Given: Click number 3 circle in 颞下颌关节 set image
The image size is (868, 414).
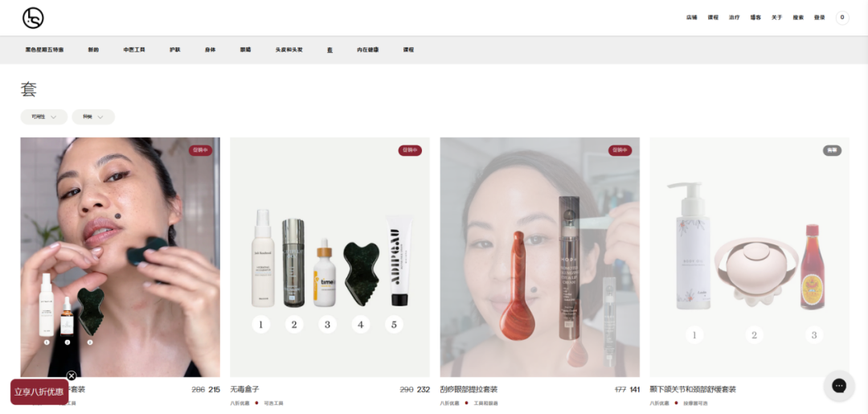Looking at the screenshot, I should point(813,335).
